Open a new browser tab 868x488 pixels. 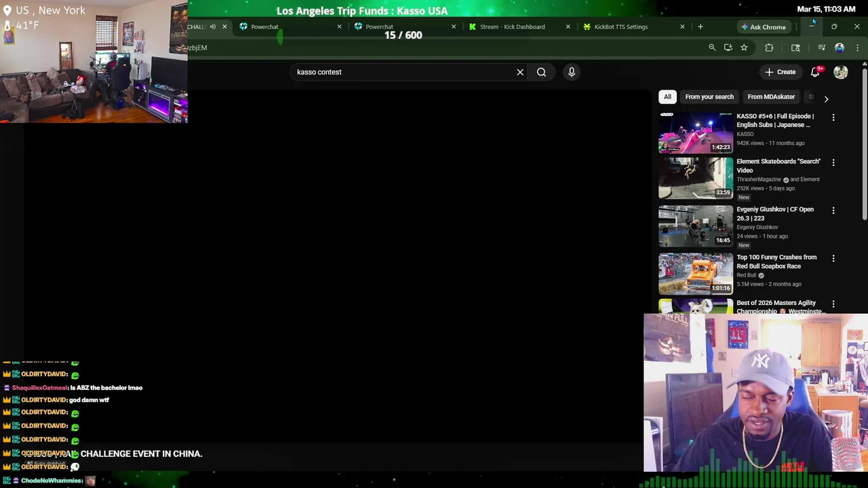point(701,26)
